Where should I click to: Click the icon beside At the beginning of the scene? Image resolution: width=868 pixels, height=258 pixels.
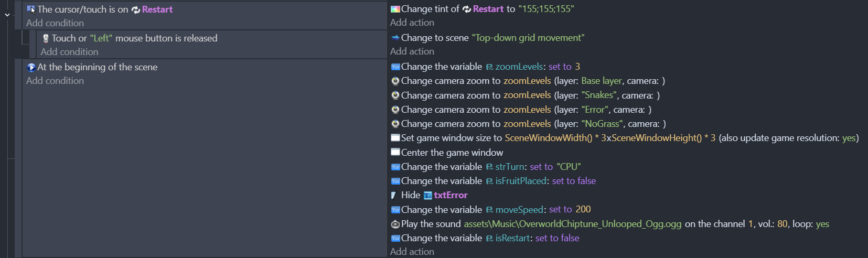31,67
